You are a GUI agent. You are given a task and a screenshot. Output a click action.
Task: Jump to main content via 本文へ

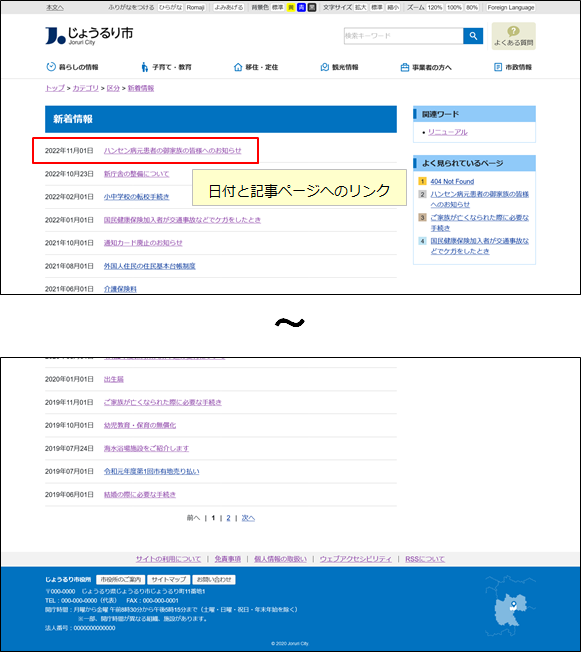coord(55,7)
